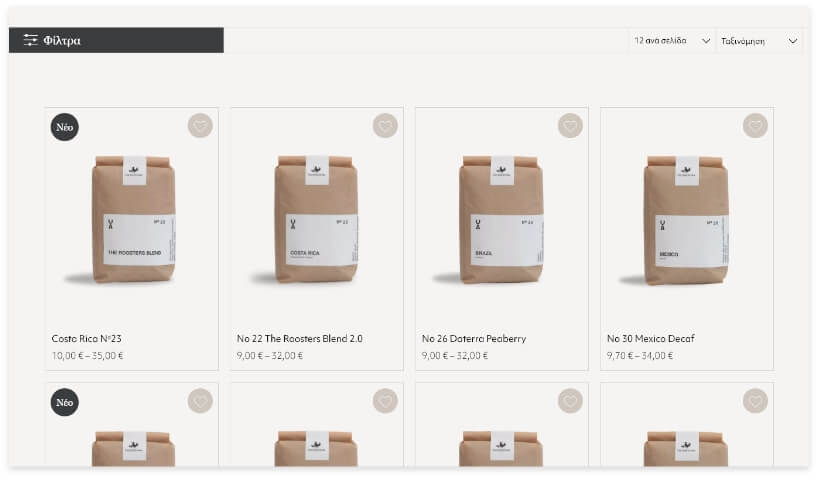This screenshot has height=479, width=818.
Task: Open No 22 The Roosters Blend 2.0 link
Action: pyautogui.click(x=299, y=339)
